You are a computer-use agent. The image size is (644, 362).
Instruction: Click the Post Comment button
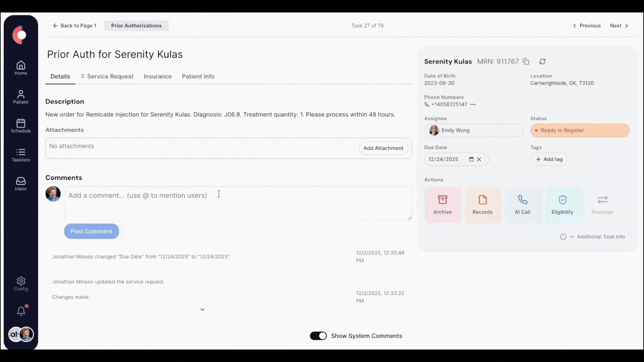click(91, 231)
